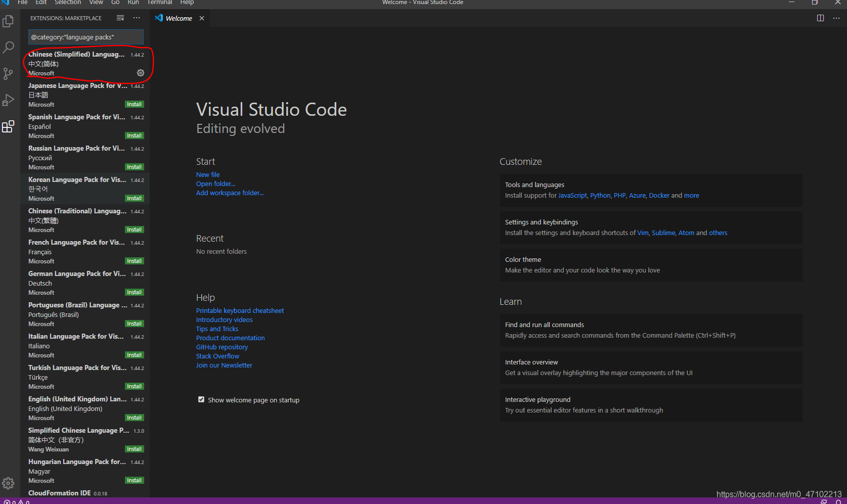
Task: Install Wang Weixuan's Simplified Chinese pack
Action: [135, 449]
